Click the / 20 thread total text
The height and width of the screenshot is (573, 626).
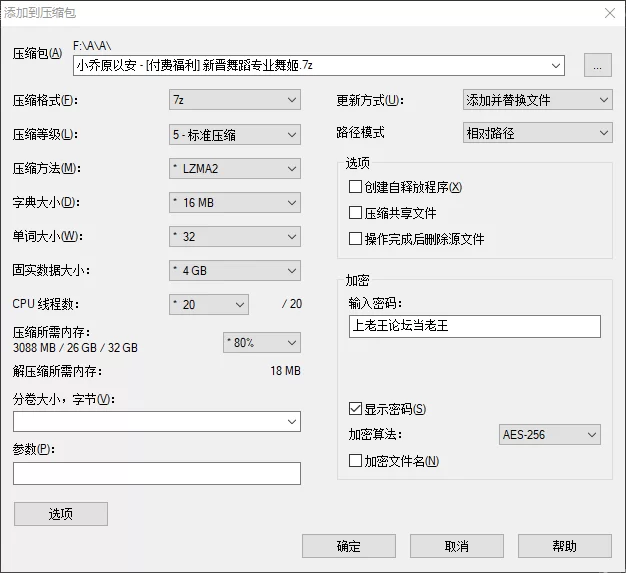coord(292,304)
